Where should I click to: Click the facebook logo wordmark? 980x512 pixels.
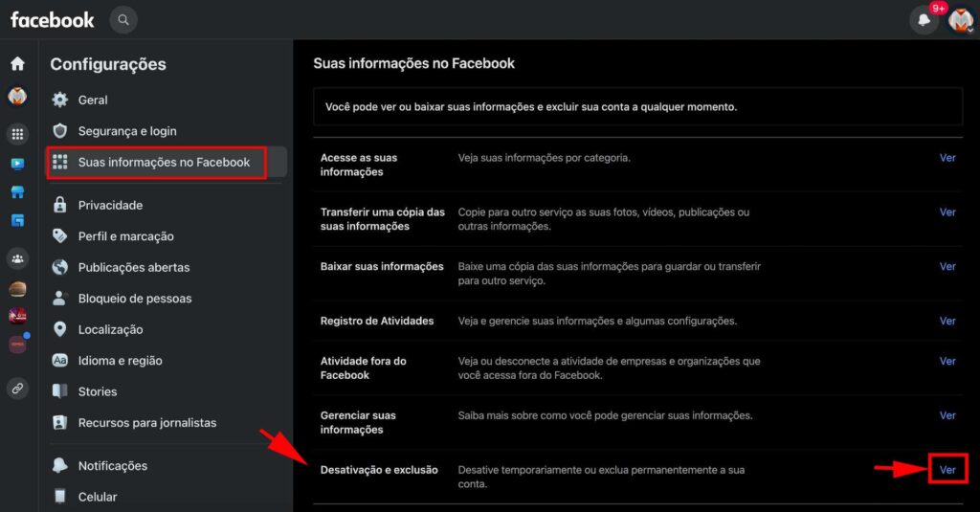point(53,19)
